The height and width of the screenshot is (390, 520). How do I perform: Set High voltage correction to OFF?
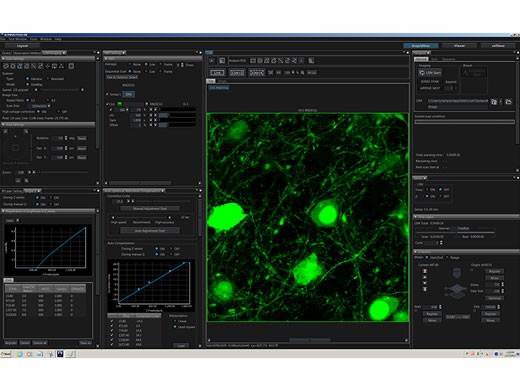59,112
